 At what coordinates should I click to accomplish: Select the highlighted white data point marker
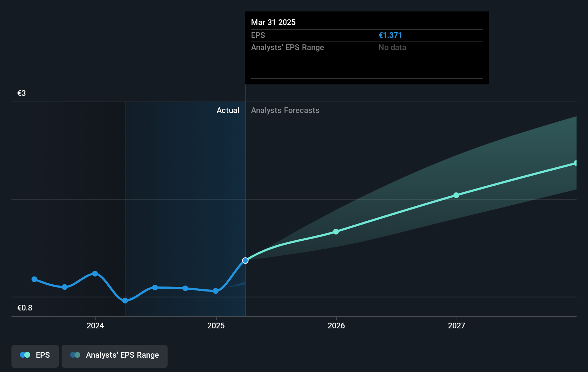click(x=245, y=260)
